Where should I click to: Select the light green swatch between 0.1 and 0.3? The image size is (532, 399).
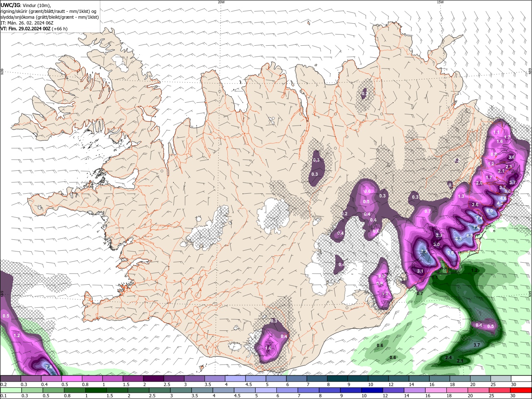tap(11, 390)
